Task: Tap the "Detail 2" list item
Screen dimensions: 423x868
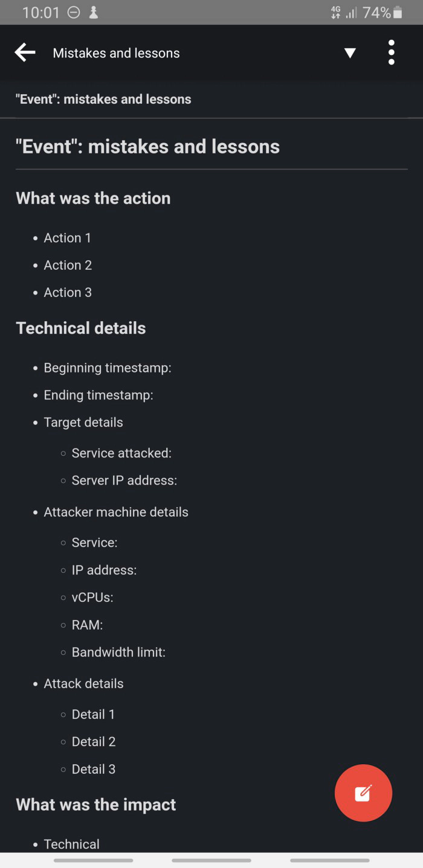Action: click(x=94, y=741)
